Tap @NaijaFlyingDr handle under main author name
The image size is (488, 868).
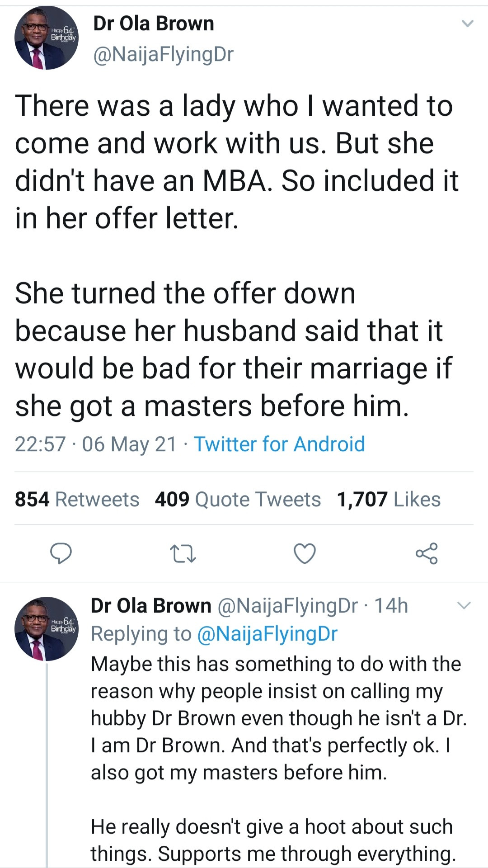pos(163,54)
